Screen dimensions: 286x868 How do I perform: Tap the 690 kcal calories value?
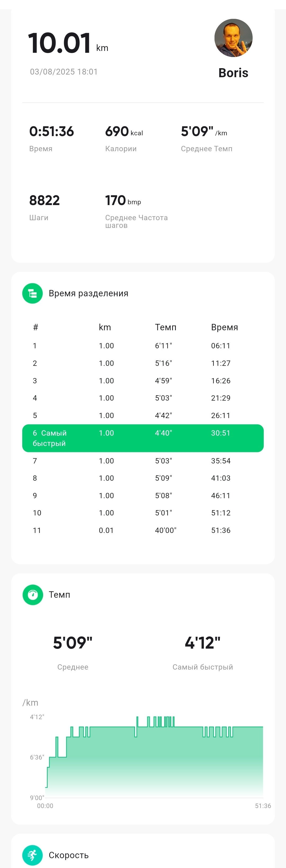pyautogui.click(x=124, y=131)
